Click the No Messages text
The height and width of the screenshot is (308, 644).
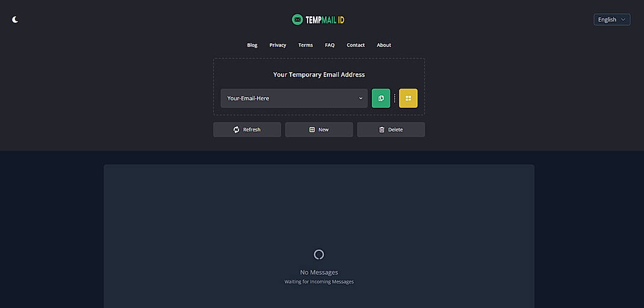[319, 273]
